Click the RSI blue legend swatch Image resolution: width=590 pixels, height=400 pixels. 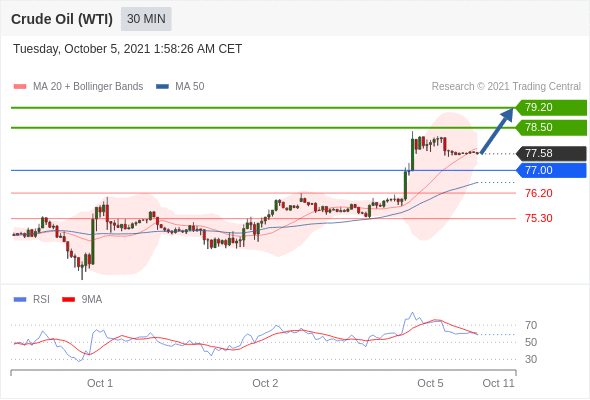click(x=20, y=300)
